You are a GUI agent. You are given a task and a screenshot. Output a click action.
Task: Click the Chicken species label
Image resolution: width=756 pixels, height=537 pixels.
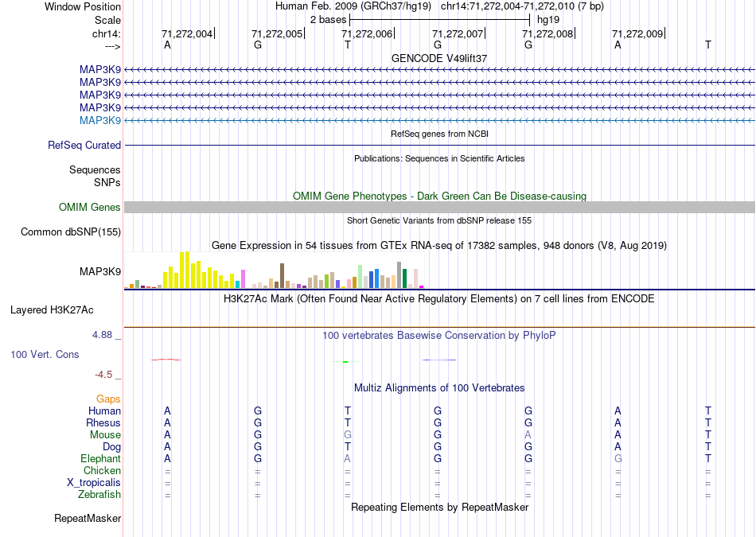click(x=102, y=470)
